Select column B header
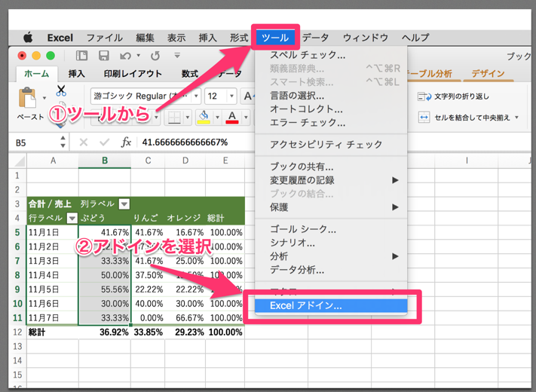The width and height of the screenshot is (536, 392). tap(105, 161)
